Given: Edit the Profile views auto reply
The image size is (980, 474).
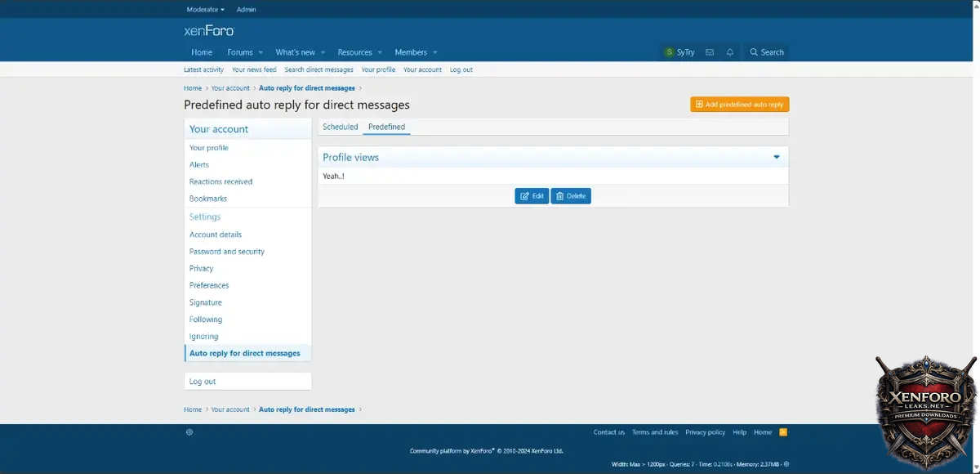Looking at the screenshot, I should pyautogui.click(x=532, y=196).
